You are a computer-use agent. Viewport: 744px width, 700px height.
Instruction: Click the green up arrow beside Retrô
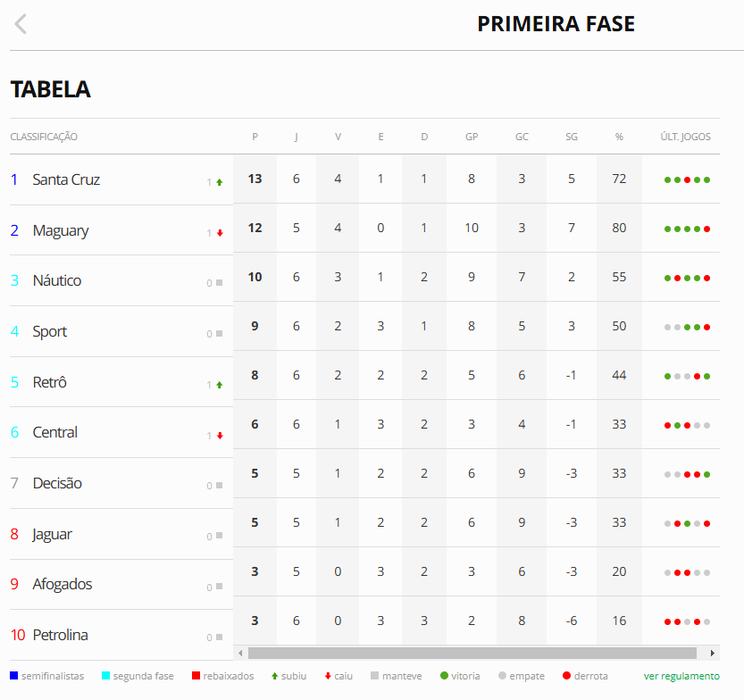[x=219, y=385]
